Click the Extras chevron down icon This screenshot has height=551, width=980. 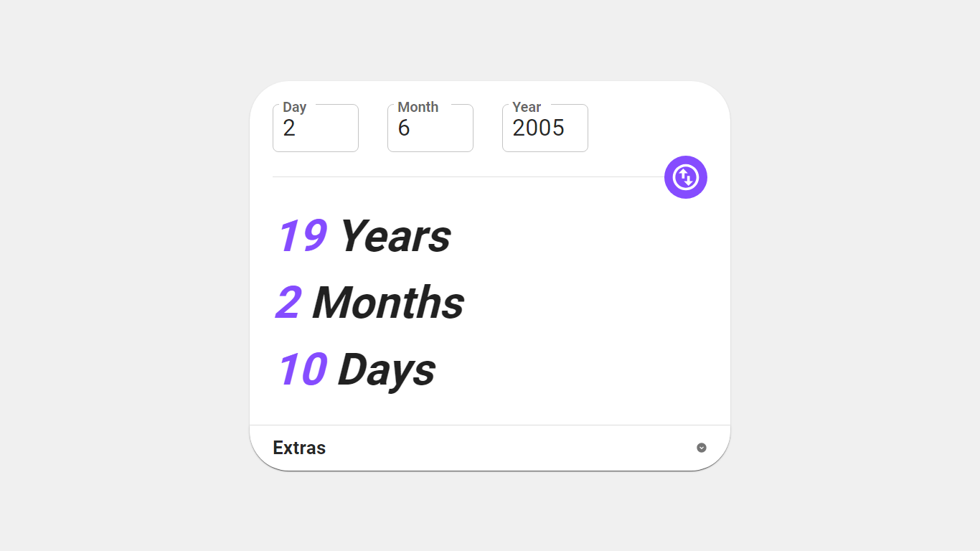[701, 448]
